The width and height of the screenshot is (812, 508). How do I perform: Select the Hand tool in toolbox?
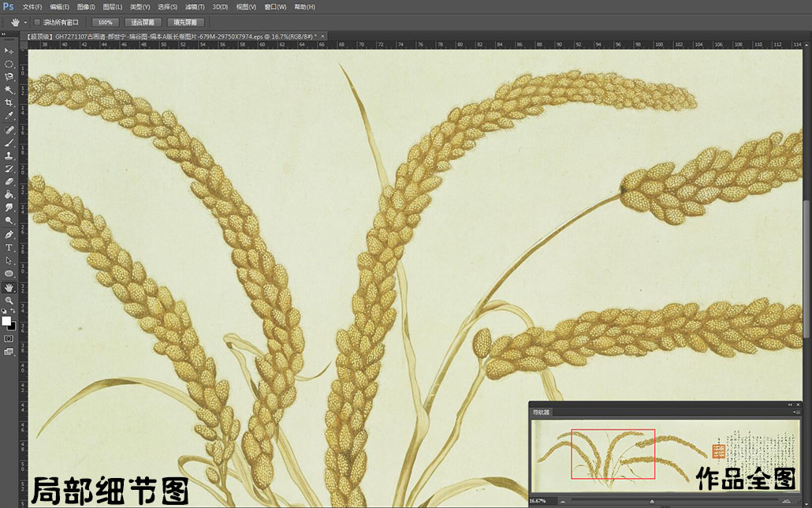point(9,288)
